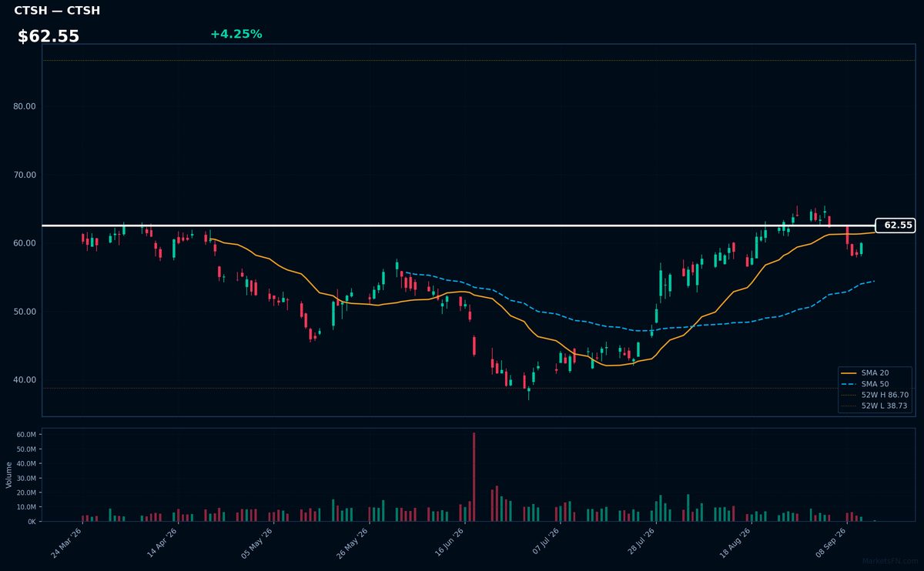The height and width of the screenshot is (571, 924).
Task: Click the 50.00 price axis label
Action: point(25,312)
